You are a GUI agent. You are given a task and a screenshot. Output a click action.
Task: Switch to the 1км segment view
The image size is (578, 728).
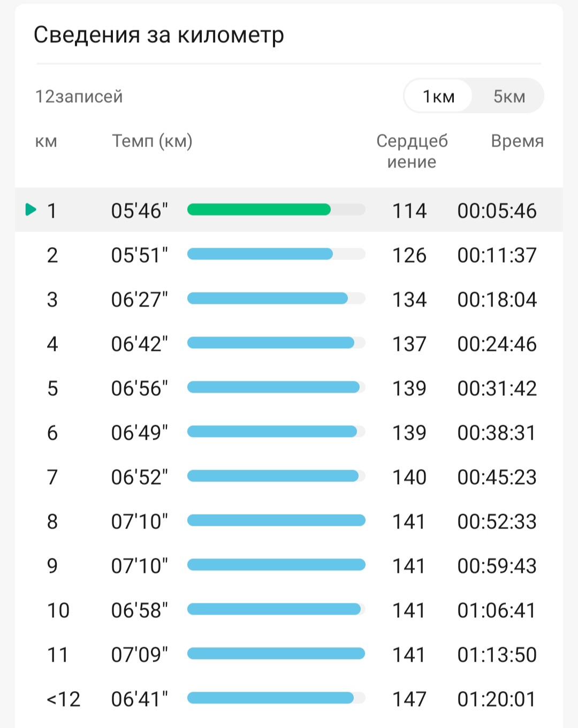tap(438, 96)
